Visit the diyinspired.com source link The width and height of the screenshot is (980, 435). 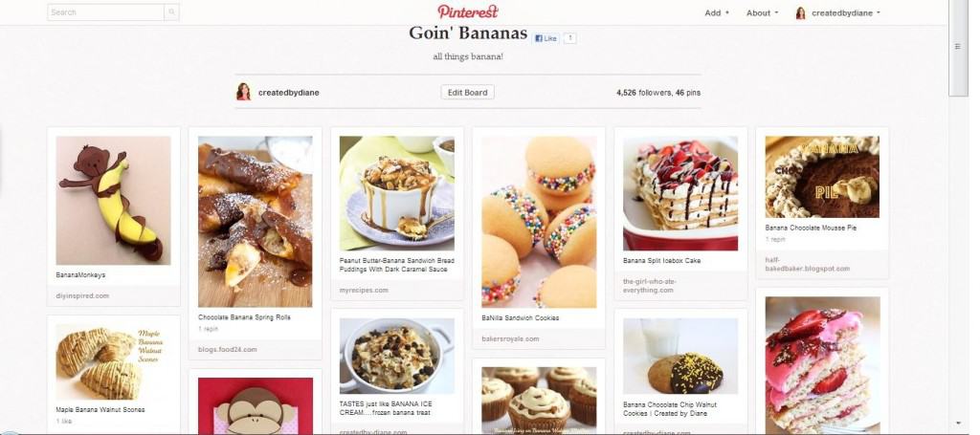pyautogui.click(x=82, y=295)
